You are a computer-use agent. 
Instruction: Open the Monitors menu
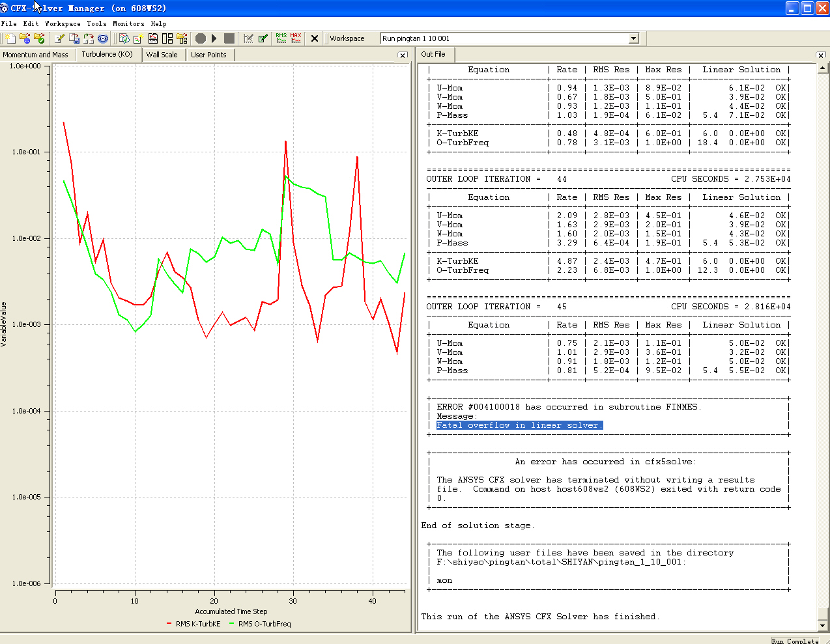(x=128, y=23)
